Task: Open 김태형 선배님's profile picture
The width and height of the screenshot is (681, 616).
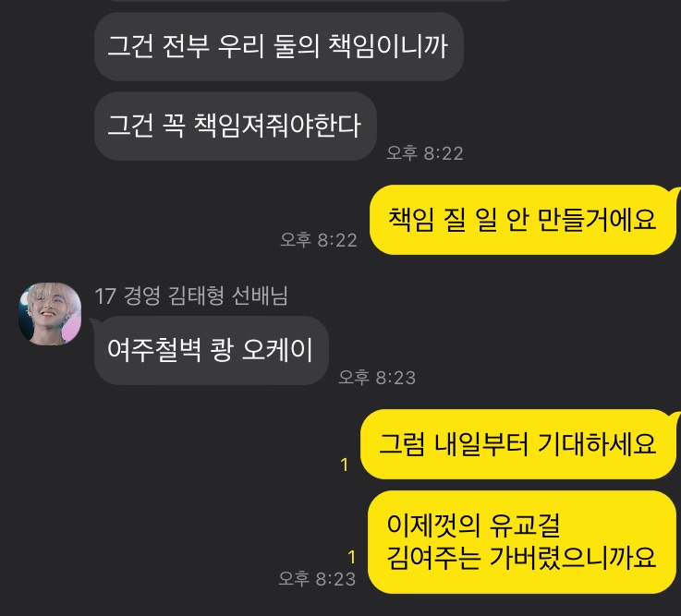Action: pyautogui.click(x=50, y=314)
